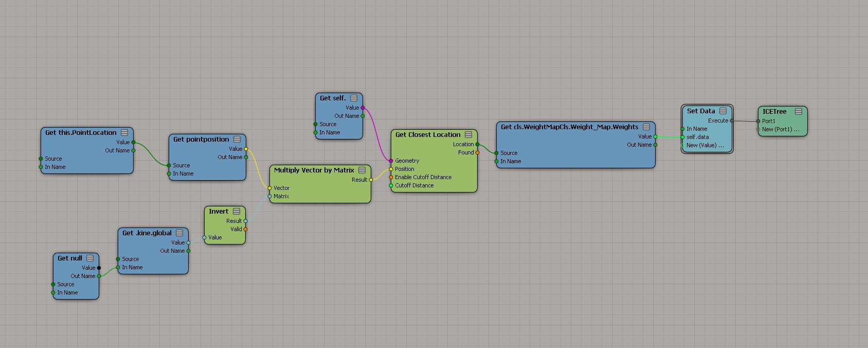Click the Execute output port on Set Data

point(732,120)
